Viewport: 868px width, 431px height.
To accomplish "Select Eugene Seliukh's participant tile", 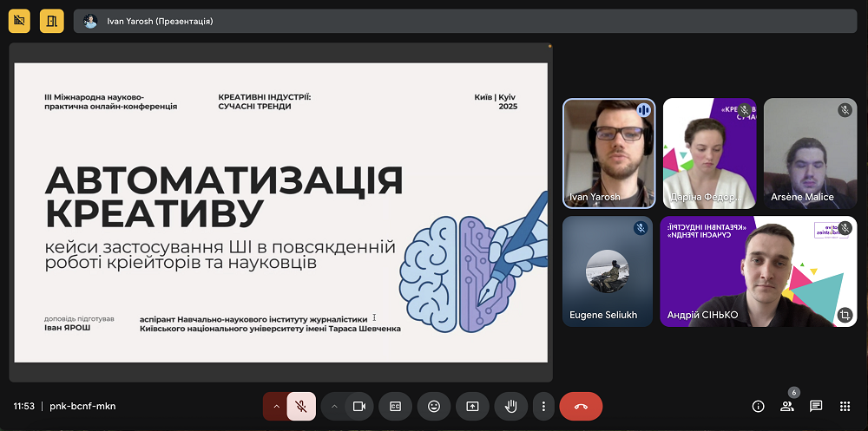I will [x=607, y=271].
